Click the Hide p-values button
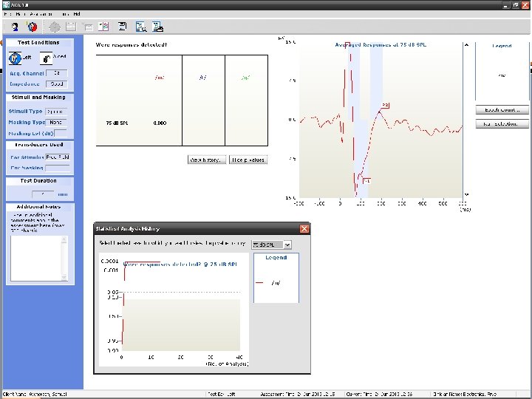Viewport: 532px width, 399px height. pyautogui.click(x=248, y=160)
